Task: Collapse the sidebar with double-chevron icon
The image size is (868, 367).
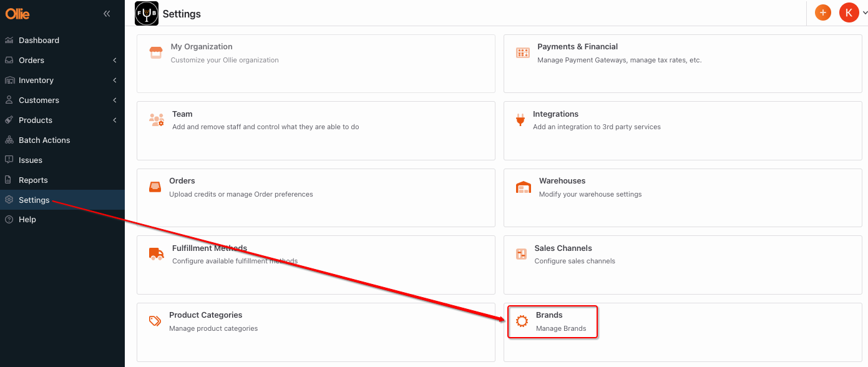Action: click(x=107, y=13)
